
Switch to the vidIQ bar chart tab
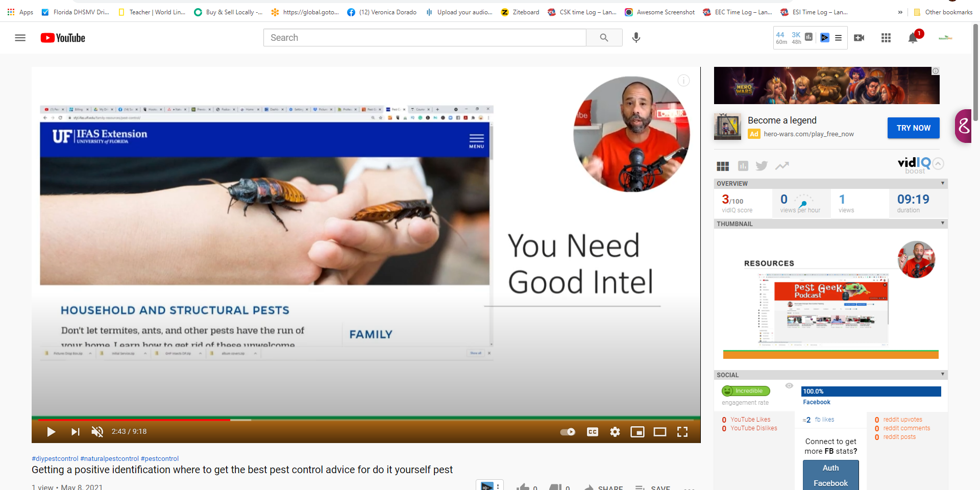coord(743,166)
